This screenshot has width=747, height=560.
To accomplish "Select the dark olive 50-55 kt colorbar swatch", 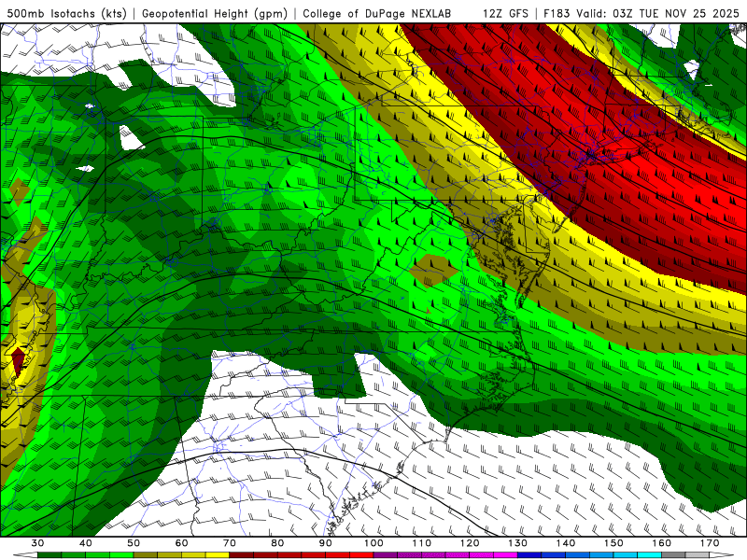I will [x=146, y=555].
